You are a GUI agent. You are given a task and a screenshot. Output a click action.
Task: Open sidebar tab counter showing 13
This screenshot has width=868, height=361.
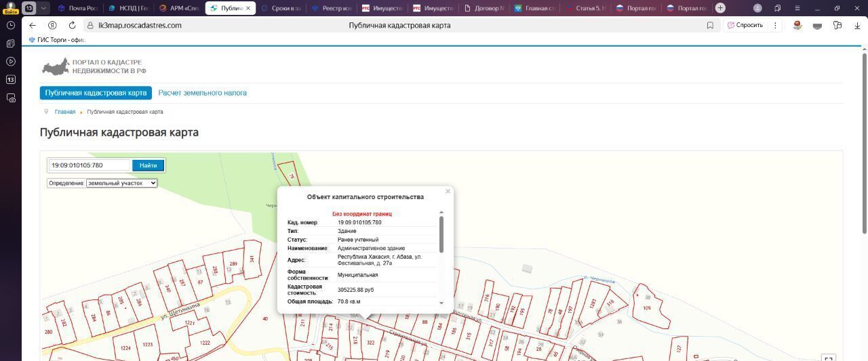(11, 79)
